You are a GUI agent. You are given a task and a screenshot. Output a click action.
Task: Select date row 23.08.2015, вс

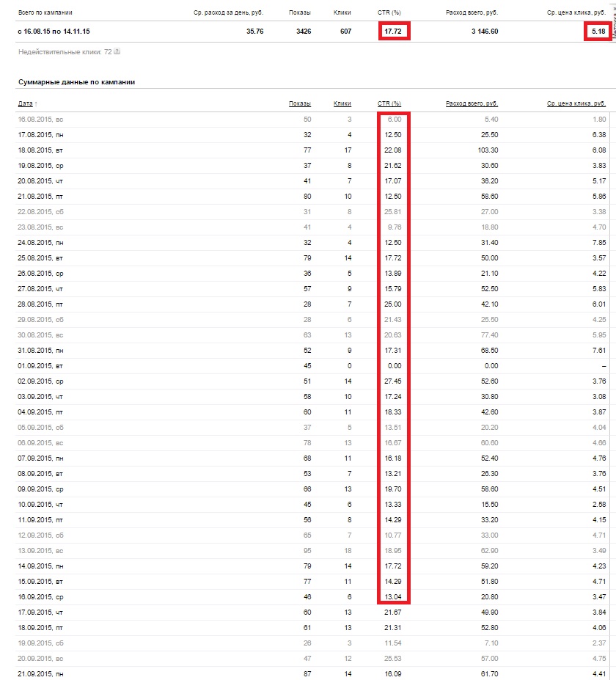pyautogui.click(x=312, y=227)
